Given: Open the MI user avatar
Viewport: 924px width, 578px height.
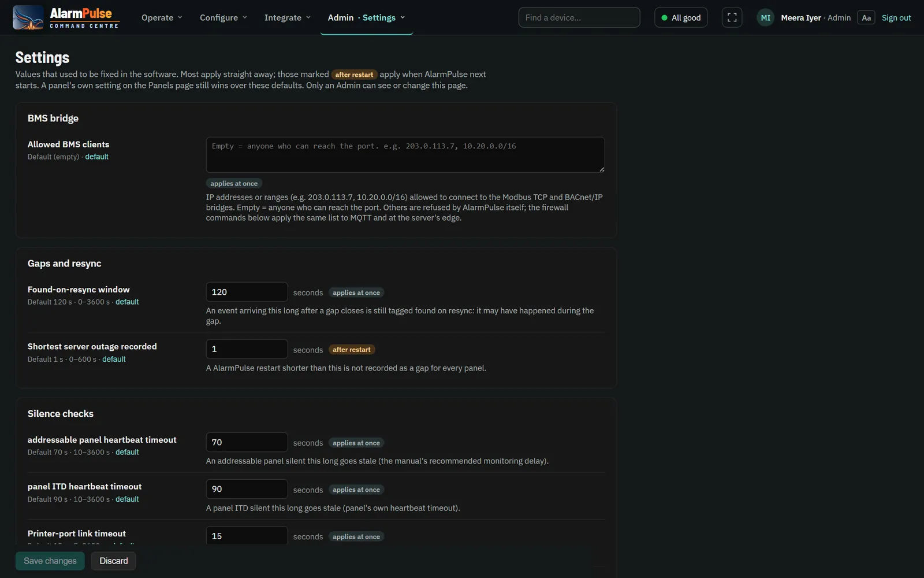Looking at the screenshot, I should [x=765, y=17].
